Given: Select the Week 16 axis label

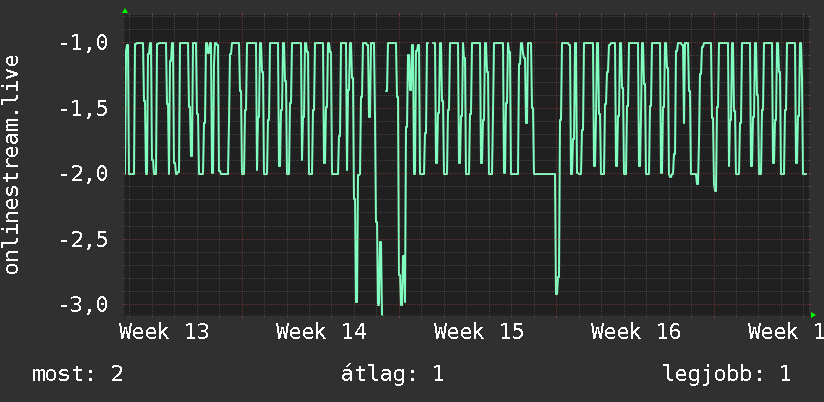Looking at the screenshot, I should (636, 332).
